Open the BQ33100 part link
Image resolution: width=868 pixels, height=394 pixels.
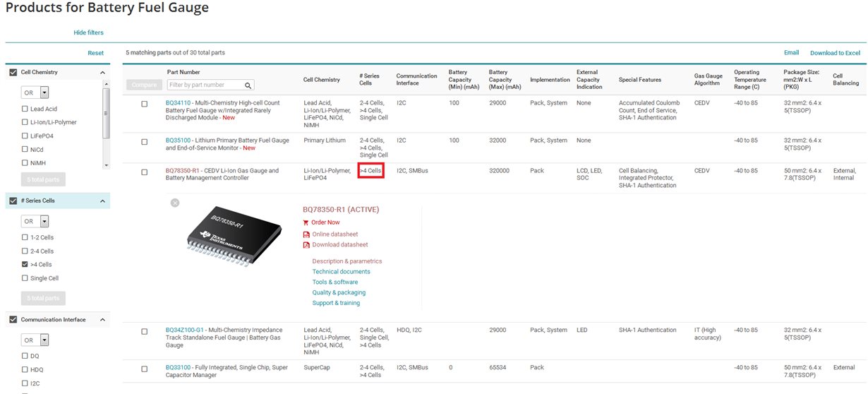coord(178,368)
